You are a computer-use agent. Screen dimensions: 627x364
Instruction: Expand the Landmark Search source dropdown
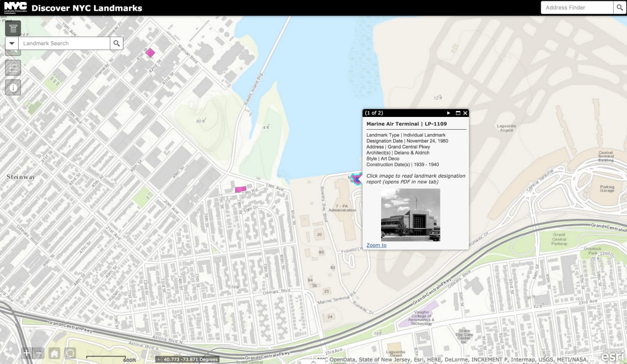(x=12, y=43)
